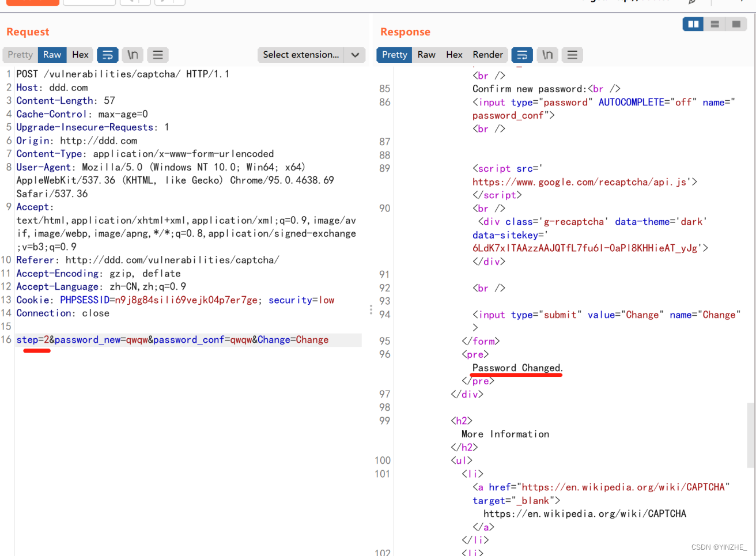Viewport: 756px width, 556px height.
Task: Select the Hex tab in Response
Action: pyautogui.click(x=454, y=55)
